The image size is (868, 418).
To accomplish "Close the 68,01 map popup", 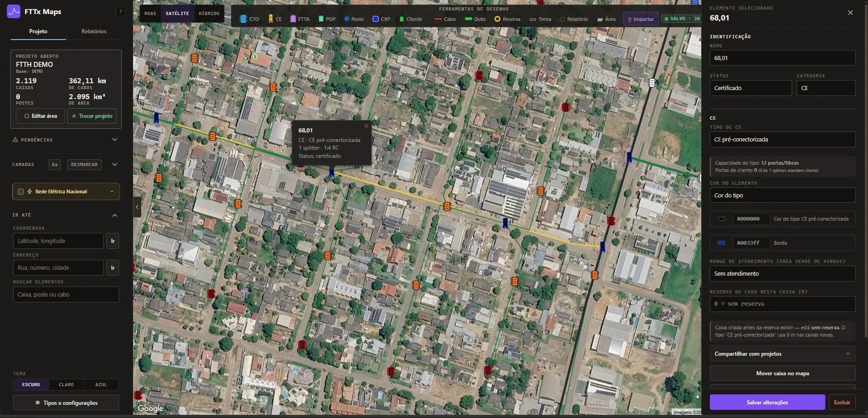I will tap(366, 126).
